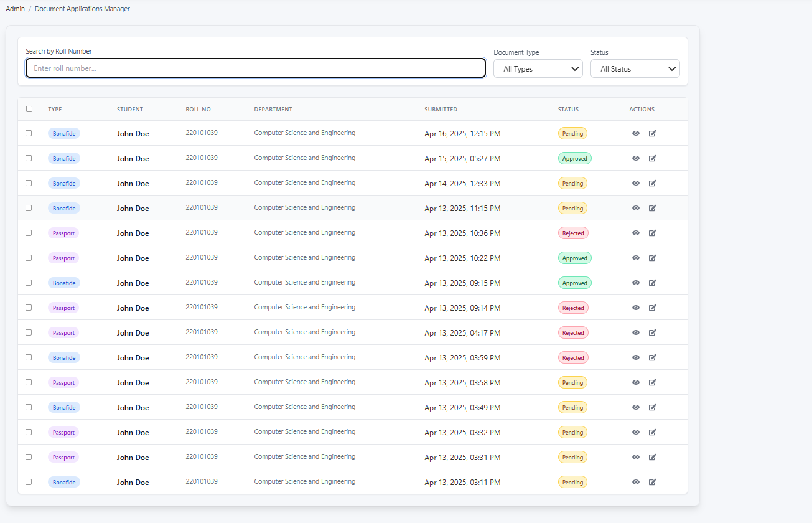The image size is (812, 523).
Task: View the Apr 13, 09:14 PM application
Action: pyautogui.click(x=636, y=308)
